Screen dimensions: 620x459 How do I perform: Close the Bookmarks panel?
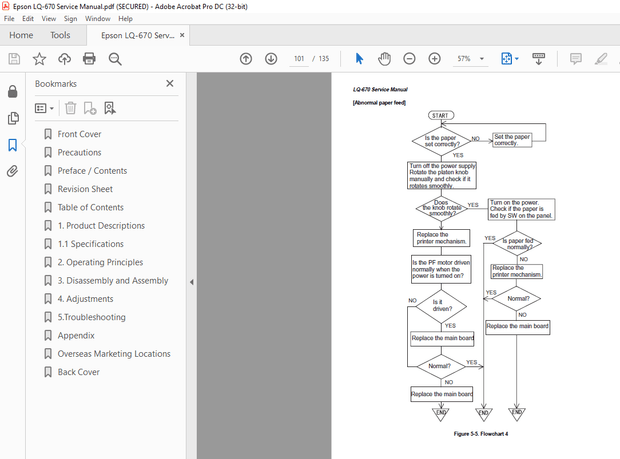(x=170, y=83)
